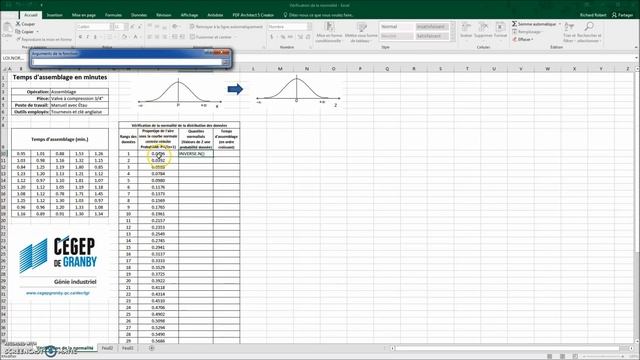Select the Normal cell style
Viewport: 640px width, 360px height.
point(396,27)
